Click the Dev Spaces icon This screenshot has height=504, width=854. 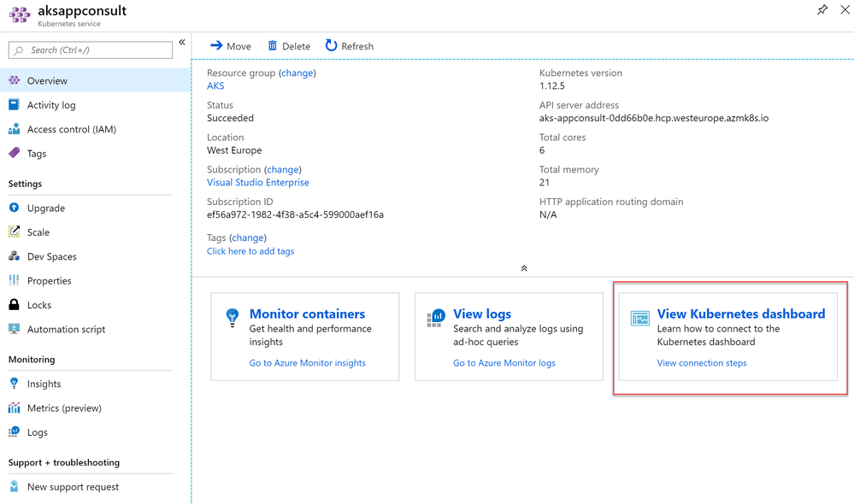[x=15, y=255]
